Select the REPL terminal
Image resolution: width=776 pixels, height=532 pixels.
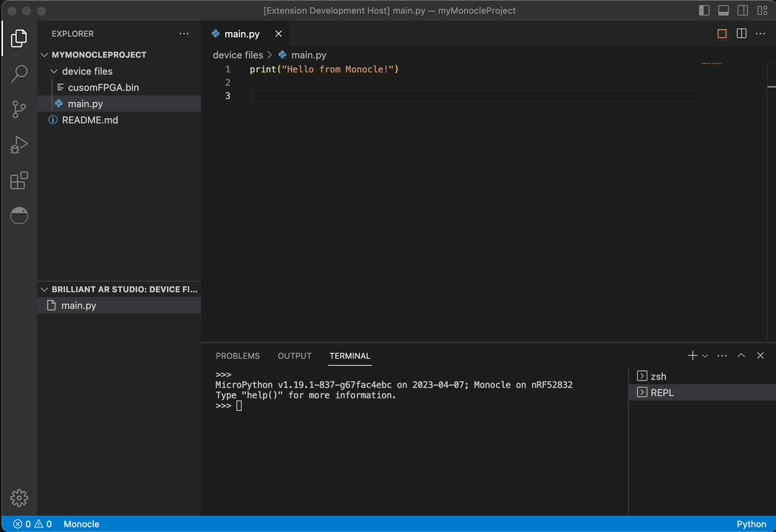click(702, 392)
